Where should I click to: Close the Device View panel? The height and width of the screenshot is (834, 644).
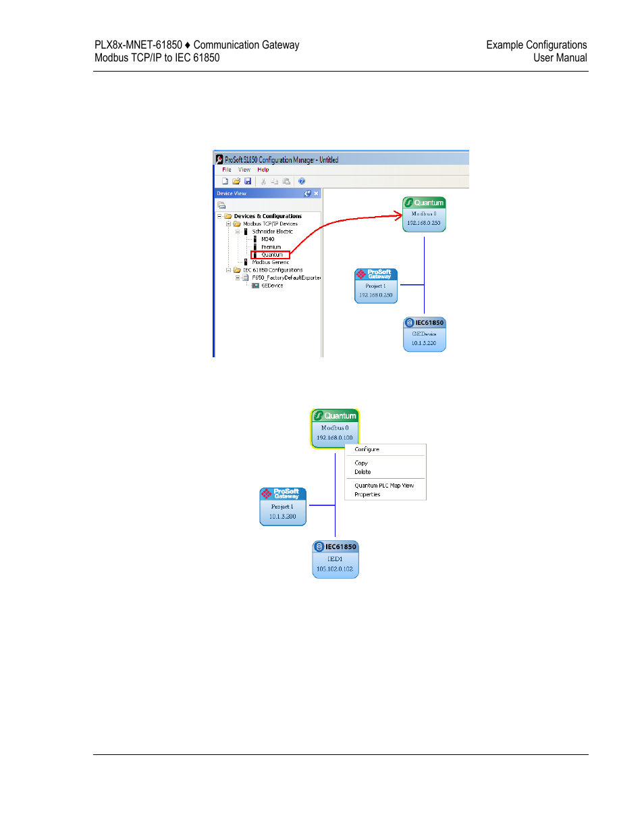click(316, 194)
